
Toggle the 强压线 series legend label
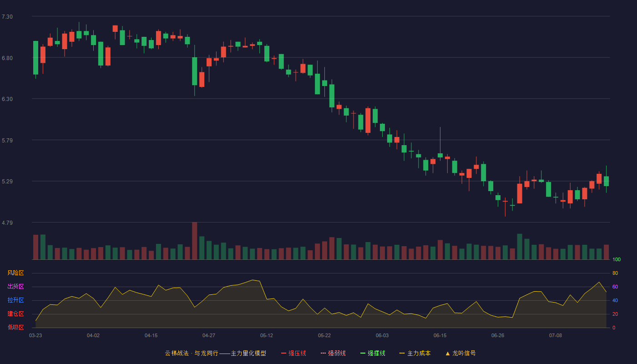pos(297,353)
